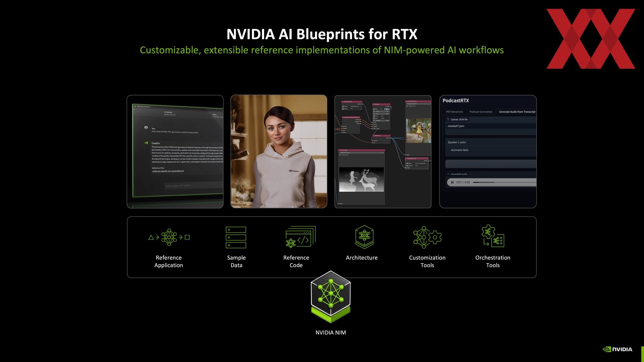Click the NVIDIA NIM label
This screenshot has height=362, width=644.
click(331, 333)
